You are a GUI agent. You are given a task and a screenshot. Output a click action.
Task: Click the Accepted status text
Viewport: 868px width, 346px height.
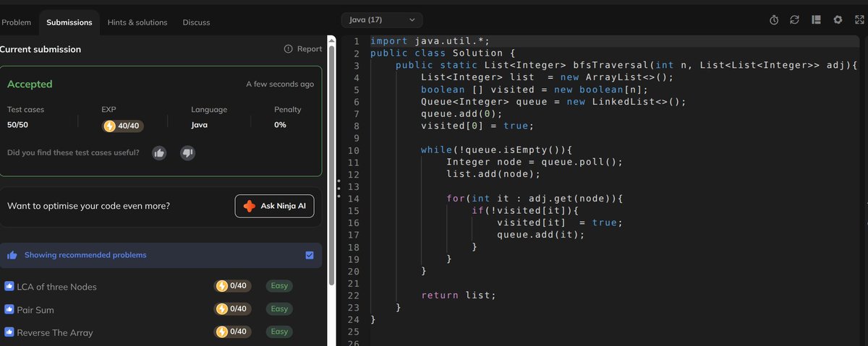[x=30, y=84]
